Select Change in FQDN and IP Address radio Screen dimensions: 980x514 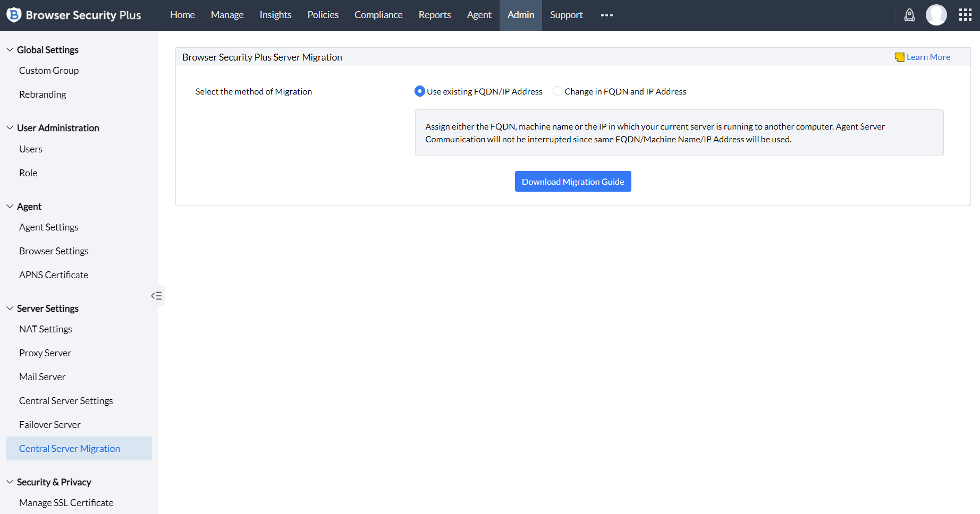coord(557,91)
